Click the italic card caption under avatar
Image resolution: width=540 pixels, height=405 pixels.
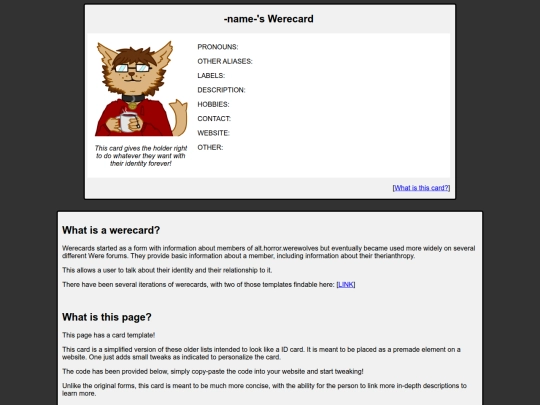[x=141, y=156]
